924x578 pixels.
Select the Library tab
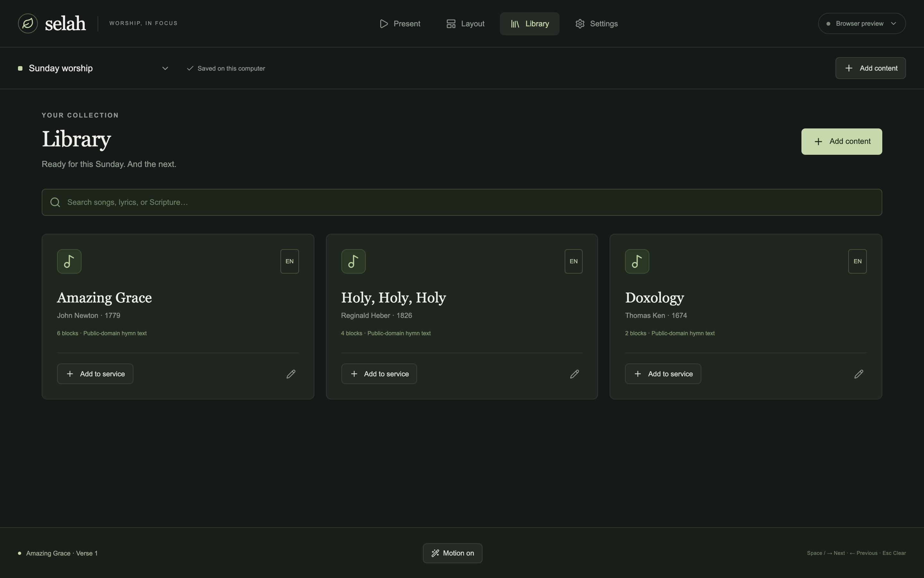click(529, 24)
